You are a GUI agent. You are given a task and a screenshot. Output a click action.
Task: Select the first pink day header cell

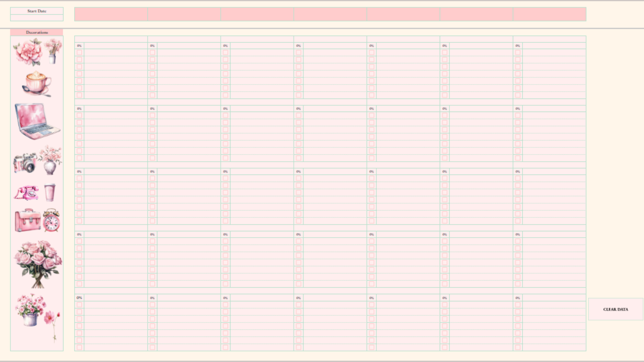tap(111, 14)
